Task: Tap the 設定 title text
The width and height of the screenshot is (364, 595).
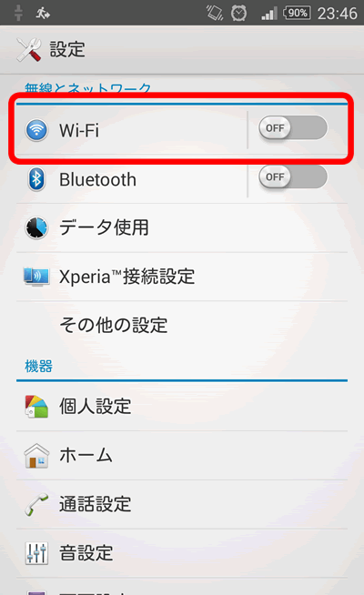Action: [67, 50]
